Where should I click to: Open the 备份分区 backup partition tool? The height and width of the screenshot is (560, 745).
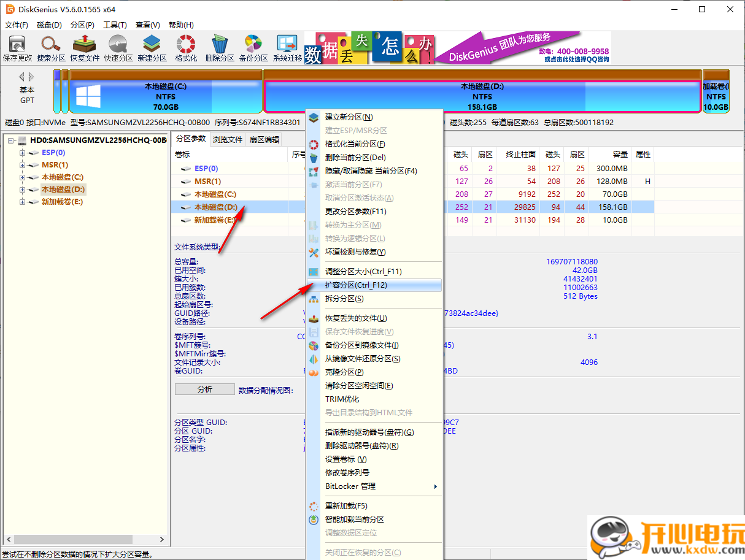(x=253, y=47)
